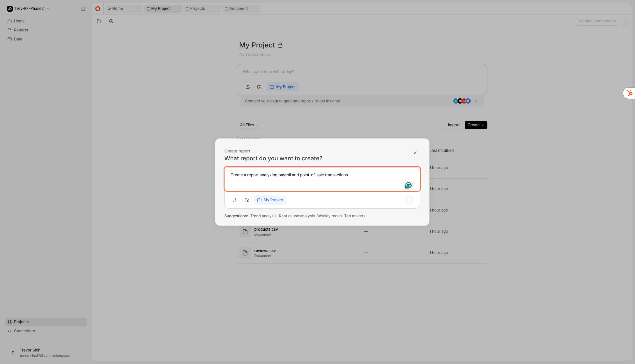Click the folder icon in toolbar
The width and height of the screenshot is (635, 364).
pos(99,21)
